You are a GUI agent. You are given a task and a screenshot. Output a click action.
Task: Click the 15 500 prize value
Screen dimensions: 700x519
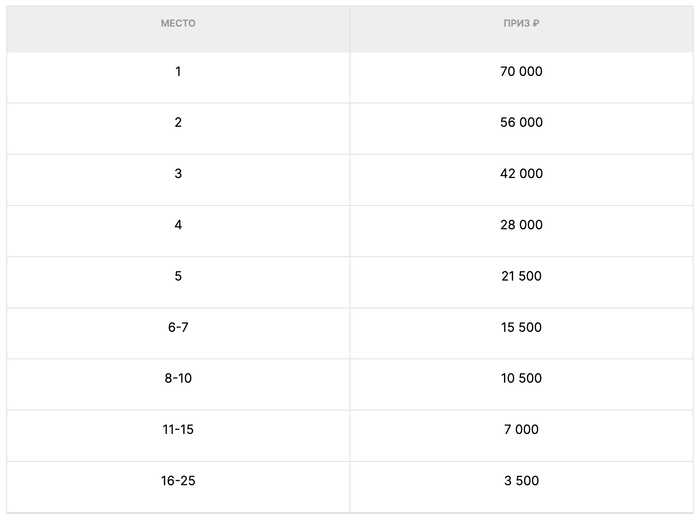[x=521, y=327]
